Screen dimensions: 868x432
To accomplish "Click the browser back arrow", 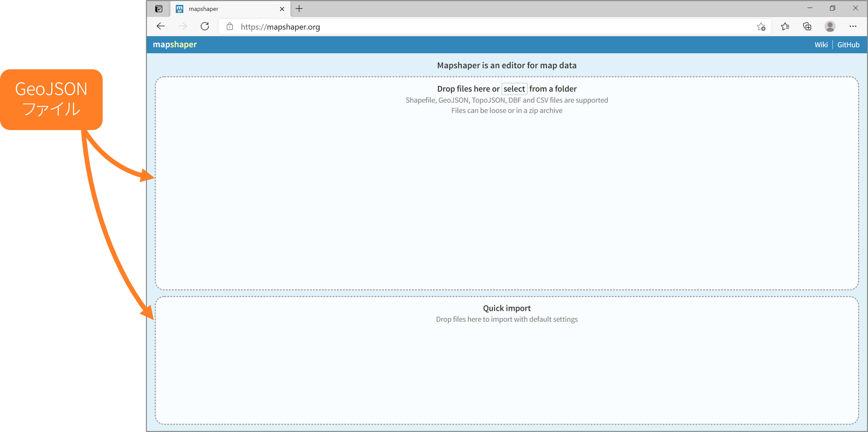I will [161, 27].
